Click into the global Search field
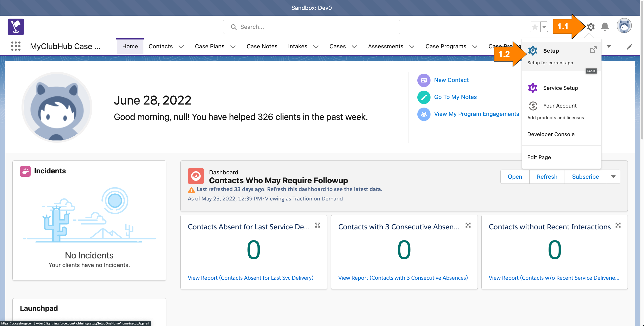Image resolution: width=644 pixels, height=326 pixels. click(x=311, y=27)
